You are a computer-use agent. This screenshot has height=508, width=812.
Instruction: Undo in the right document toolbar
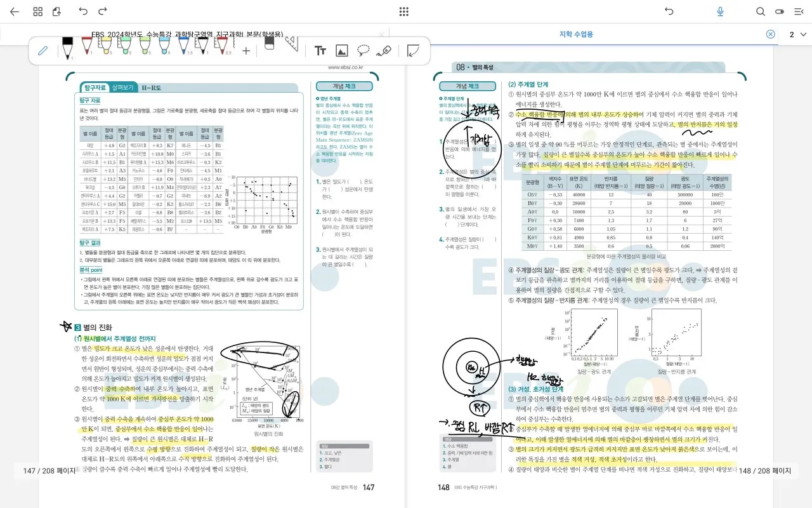tap(669, 11)
